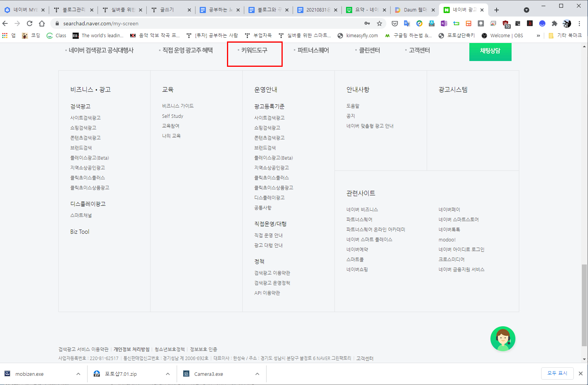This screenshot has height=385, width=588.
Task: Open the uBlock shield extension with badge 10
Action: [x=506, y=24]
